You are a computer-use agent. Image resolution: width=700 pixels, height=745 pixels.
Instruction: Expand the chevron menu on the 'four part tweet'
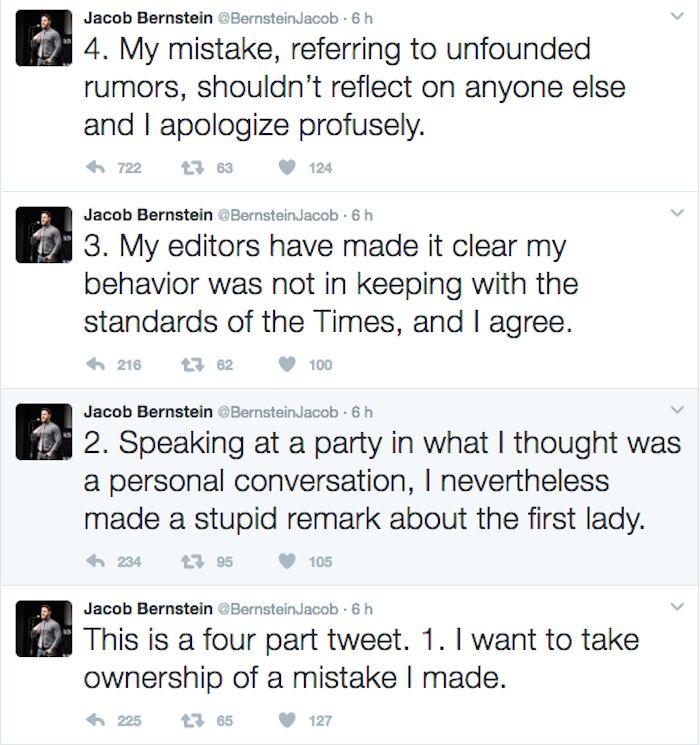click(677, 607)
